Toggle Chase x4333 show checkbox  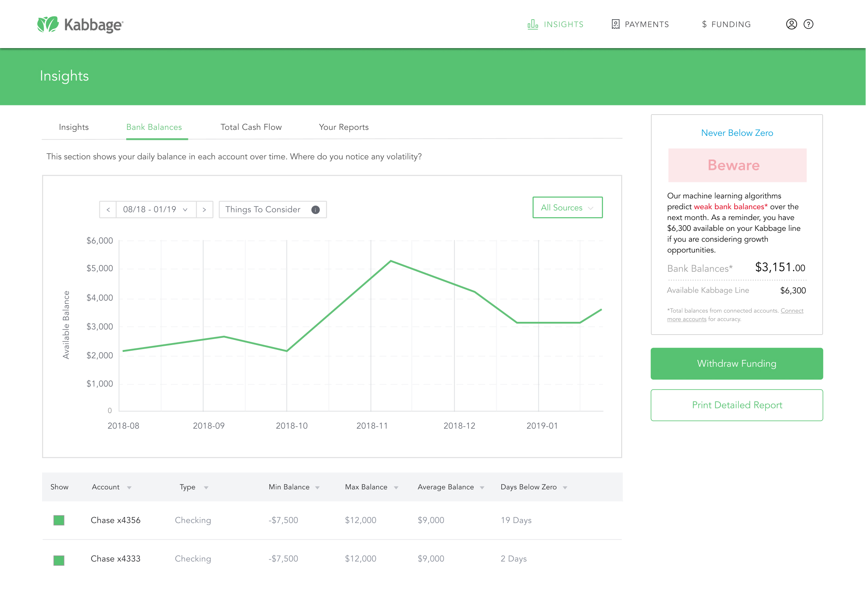click(59, 560)
